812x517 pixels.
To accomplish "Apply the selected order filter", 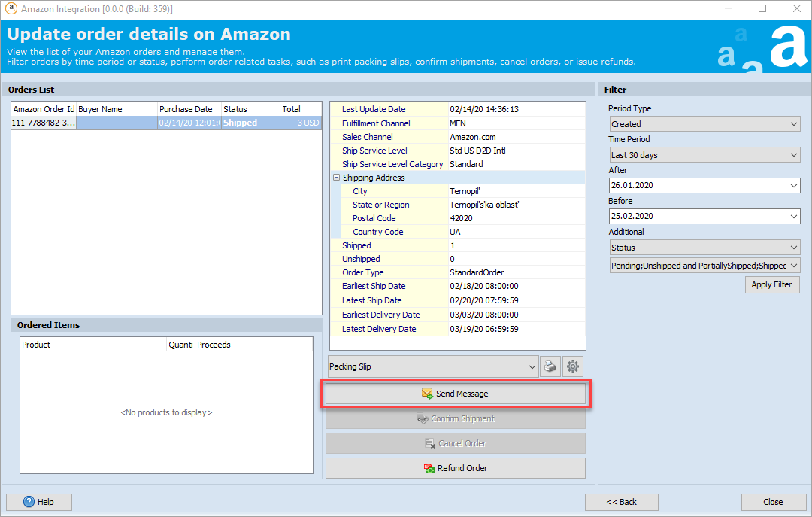I will (x=772, y=284).
